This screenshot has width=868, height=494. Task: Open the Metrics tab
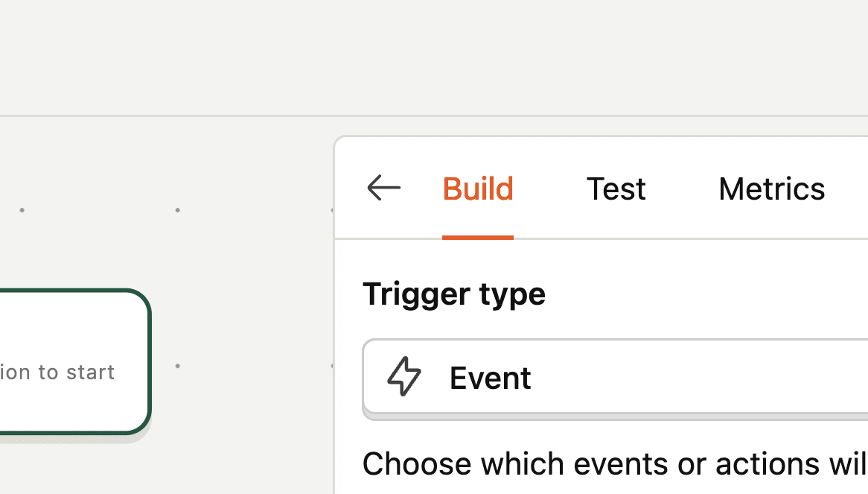(771, 189)
